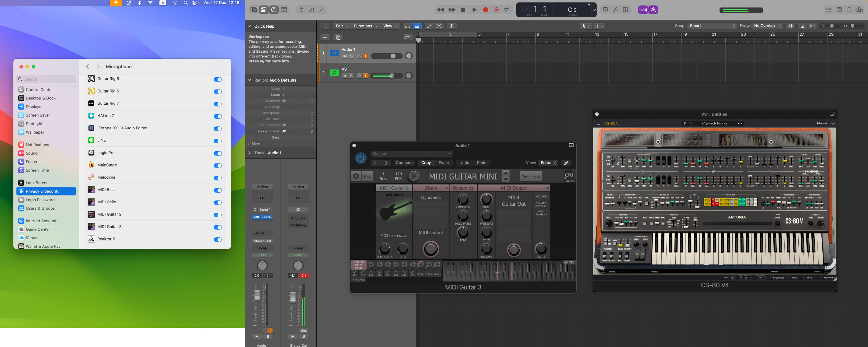
Task: Open the Functions menu
Action: (365, 26)
